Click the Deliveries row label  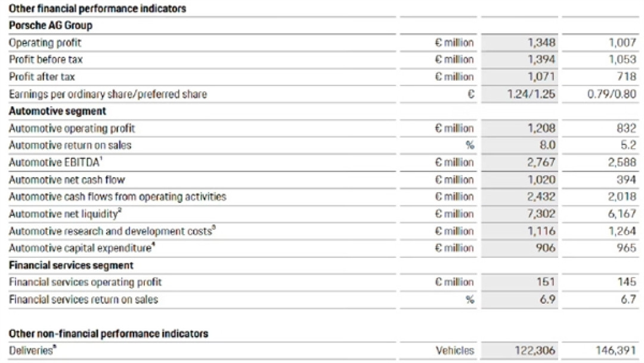[32, 350]
